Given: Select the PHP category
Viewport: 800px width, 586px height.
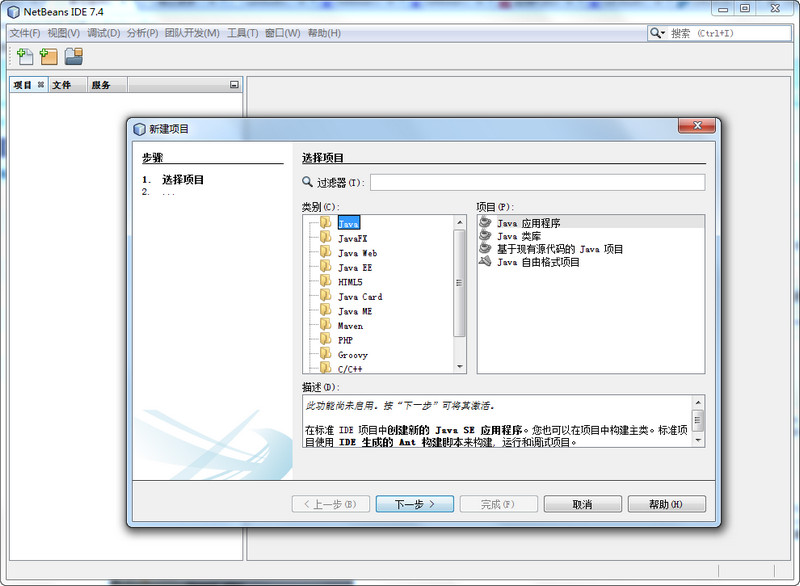Looking at the screenshot, I should tap(345, 340).
